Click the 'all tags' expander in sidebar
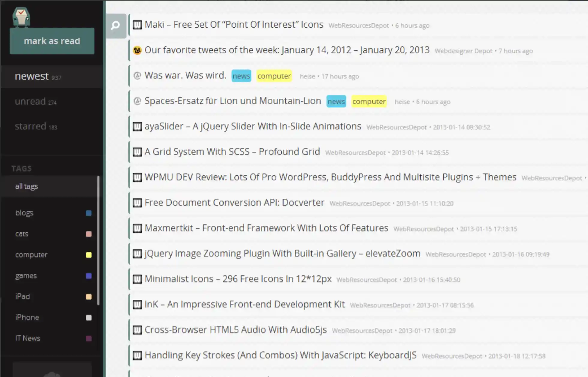The image size is (588, 377). tap(27, 186)
